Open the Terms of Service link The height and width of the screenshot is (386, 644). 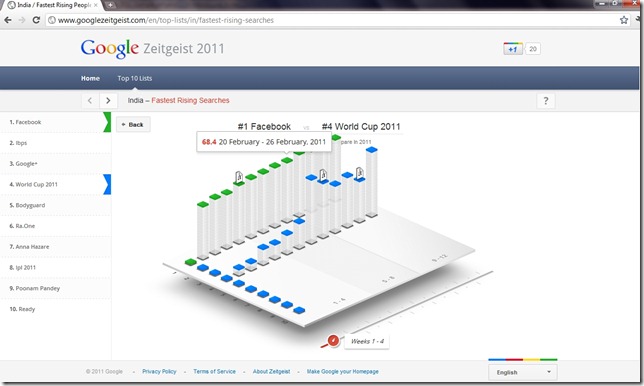pos(214,371)
